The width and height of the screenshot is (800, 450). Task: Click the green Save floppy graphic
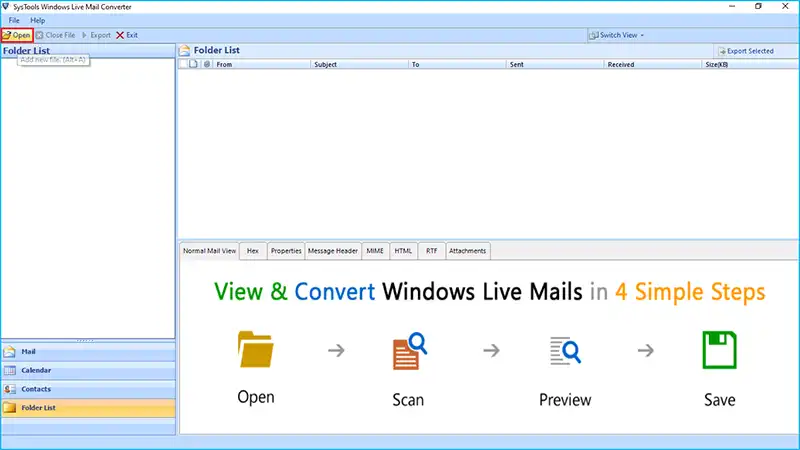click(x=719, y=349)
